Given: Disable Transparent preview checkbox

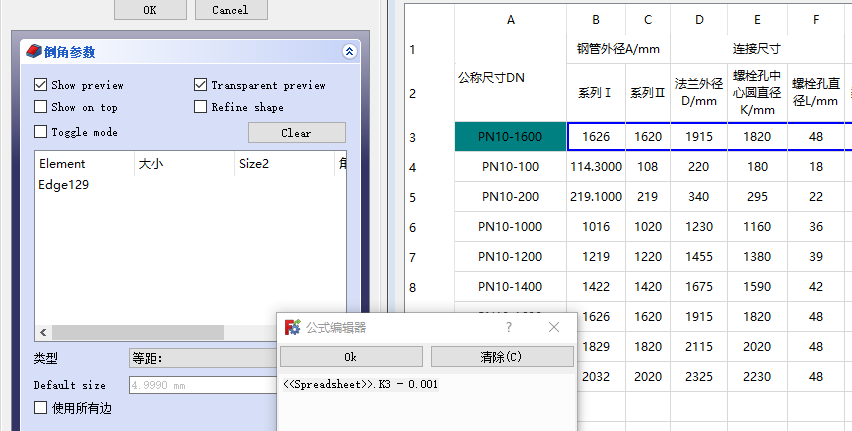Looking at the screenshot, I should [x=201, y=85].
